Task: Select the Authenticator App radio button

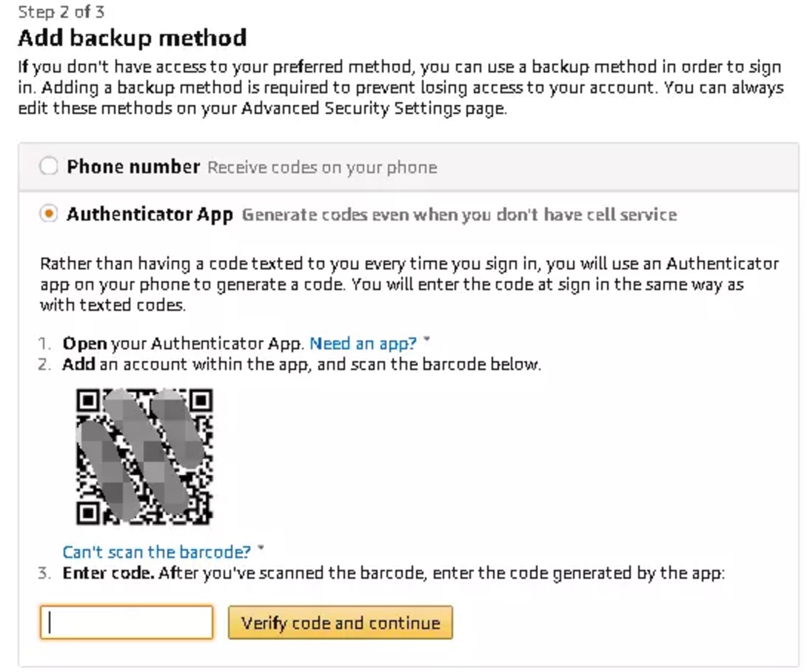Action: (48, 215)
